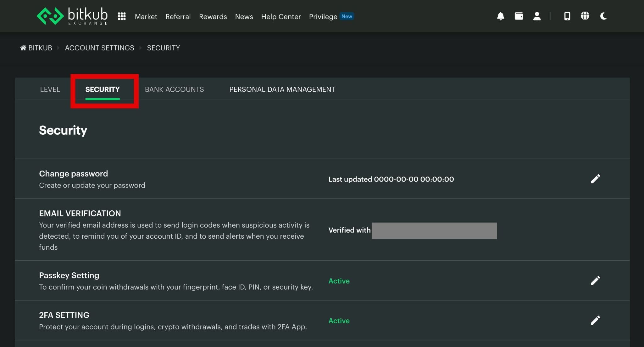Open the Privilege New menu item

[x=331, y=17]
